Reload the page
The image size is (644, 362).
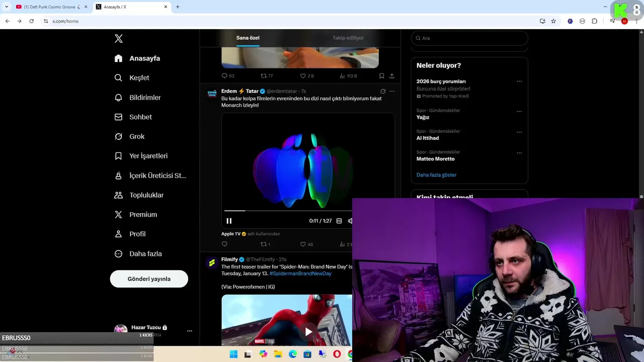coord(31,21)
